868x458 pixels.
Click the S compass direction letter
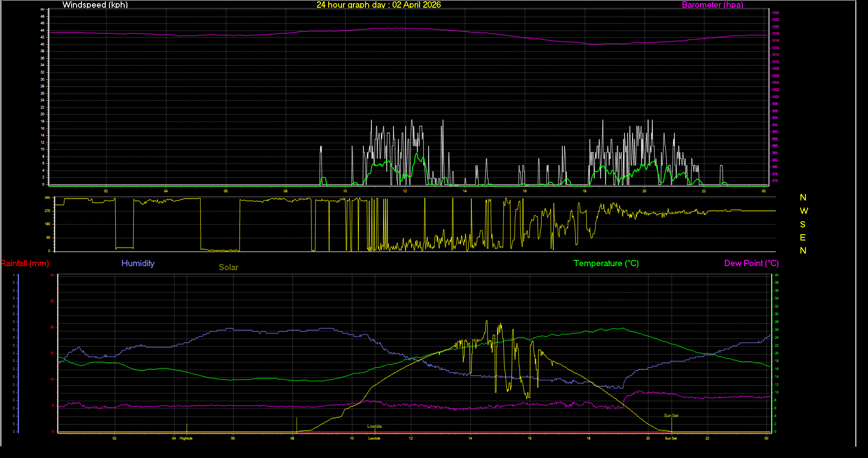click(803, 224)
